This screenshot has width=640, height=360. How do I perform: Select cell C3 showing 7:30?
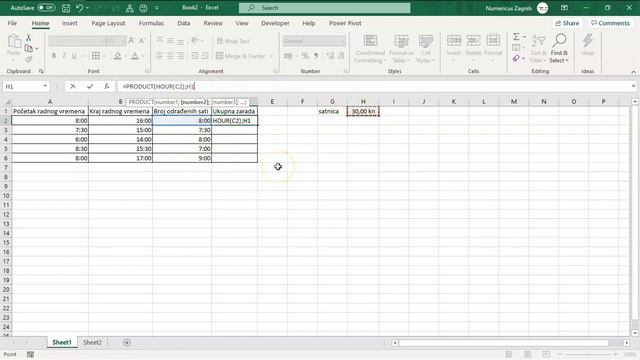182,130
